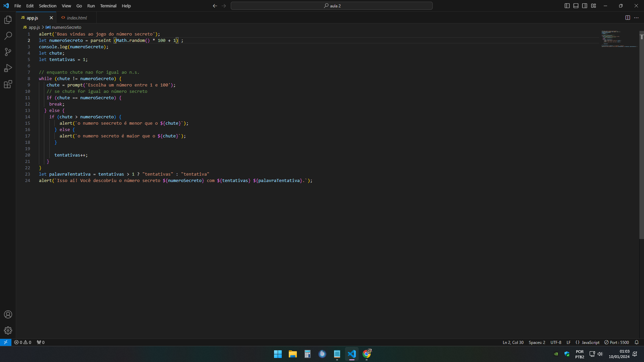Open the Selection menu
The image size is (644, 362).
48,6
